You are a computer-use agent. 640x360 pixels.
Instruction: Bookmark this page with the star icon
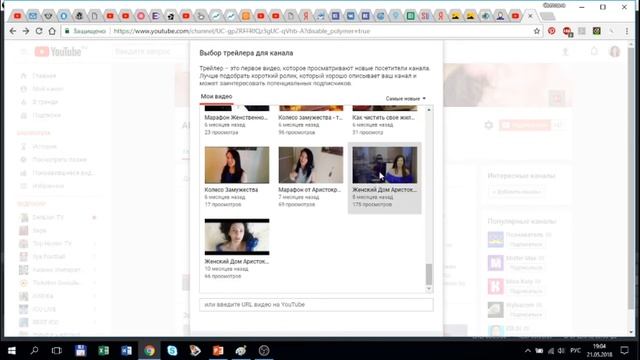(x=537, y=31)
